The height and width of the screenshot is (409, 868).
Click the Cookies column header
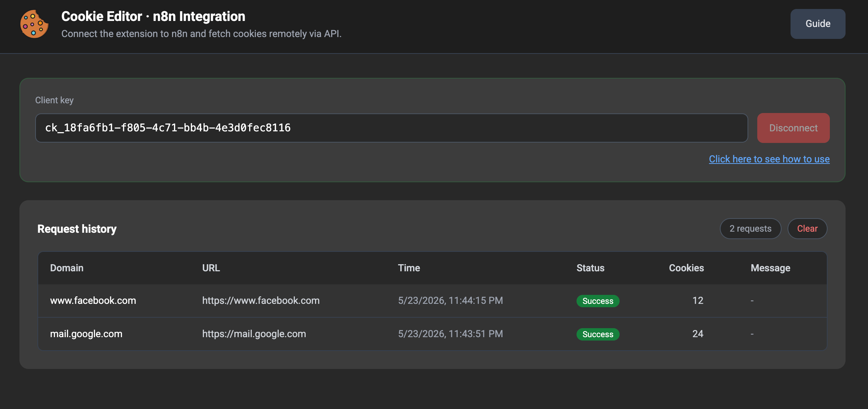tap(686, 268)
